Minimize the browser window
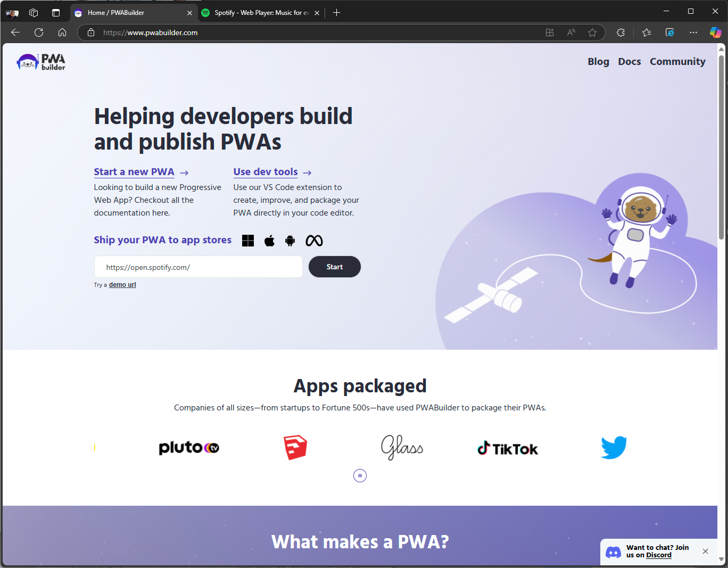Viewport: 728px width, 568px height. tap(666, 11)
